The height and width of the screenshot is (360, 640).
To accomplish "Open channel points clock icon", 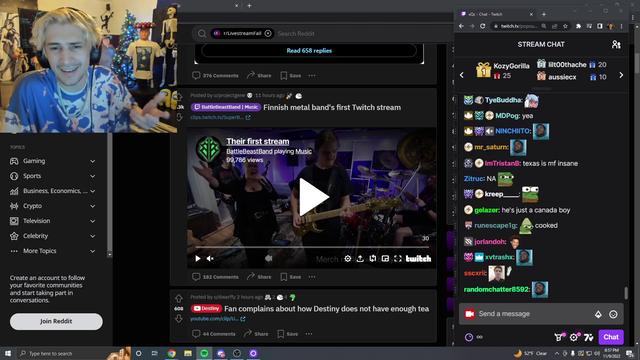I will [x=469, y=337].
